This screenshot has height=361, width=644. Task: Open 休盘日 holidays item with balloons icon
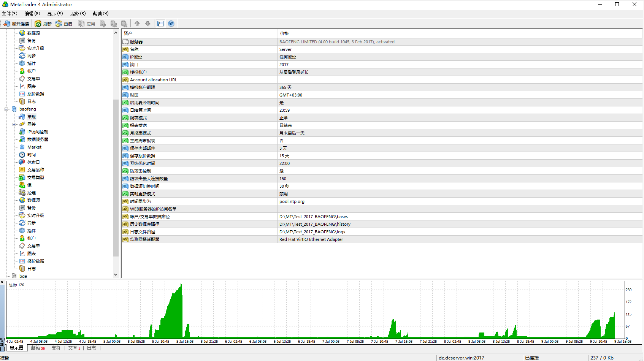pos(33,162)
